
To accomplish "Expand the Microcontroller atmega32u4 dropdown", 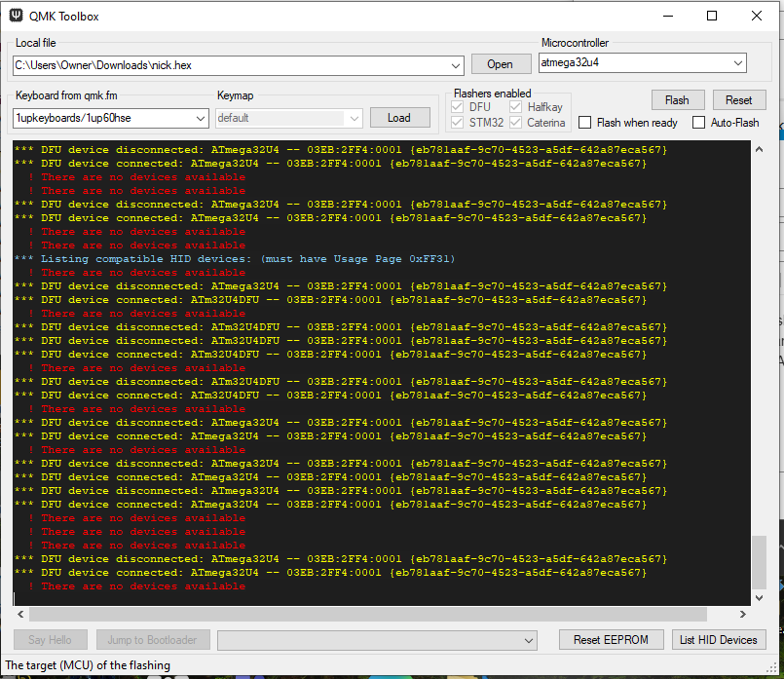I will [x=738, y=63].
